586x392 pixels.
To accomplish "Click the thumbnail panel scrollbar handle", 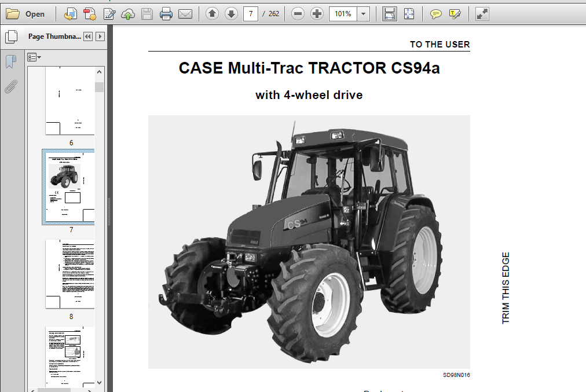I will 99,87.
